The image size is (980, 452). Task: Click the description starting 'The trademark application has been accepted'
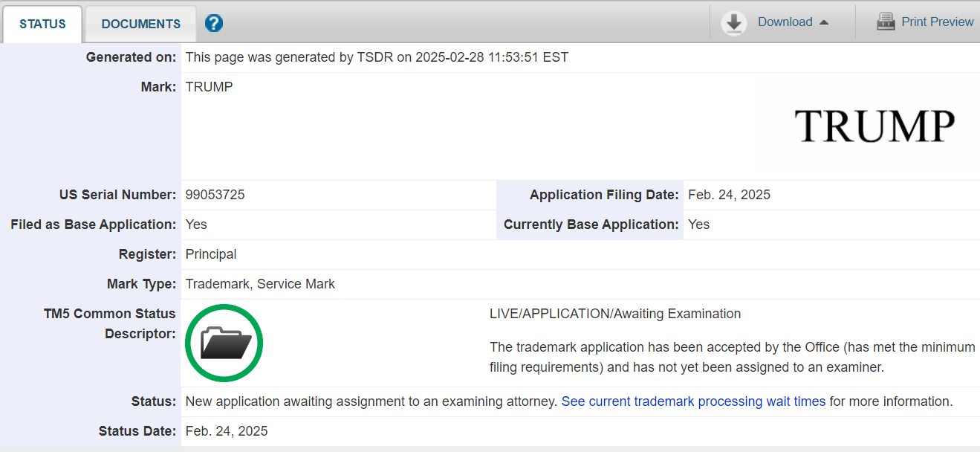tap(732, 357)
